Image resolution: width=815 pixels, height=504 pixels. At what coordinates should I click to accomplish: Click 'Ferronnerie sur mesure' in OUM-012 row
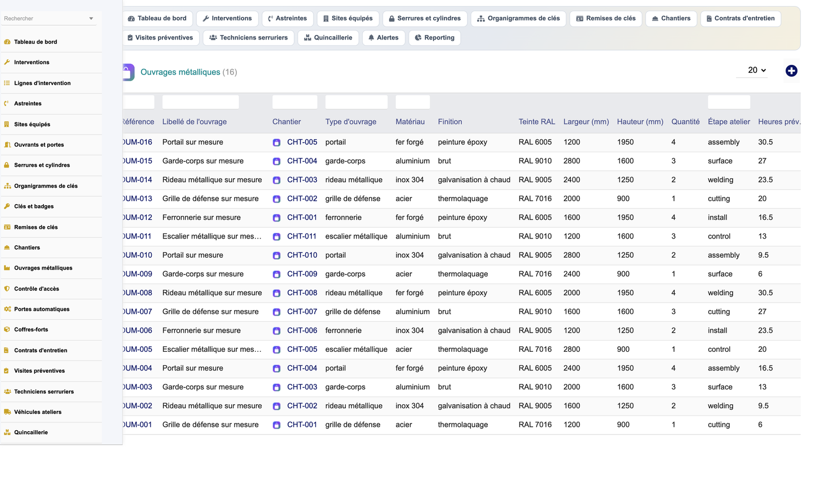pyautogui.click(x=201, y=218)
